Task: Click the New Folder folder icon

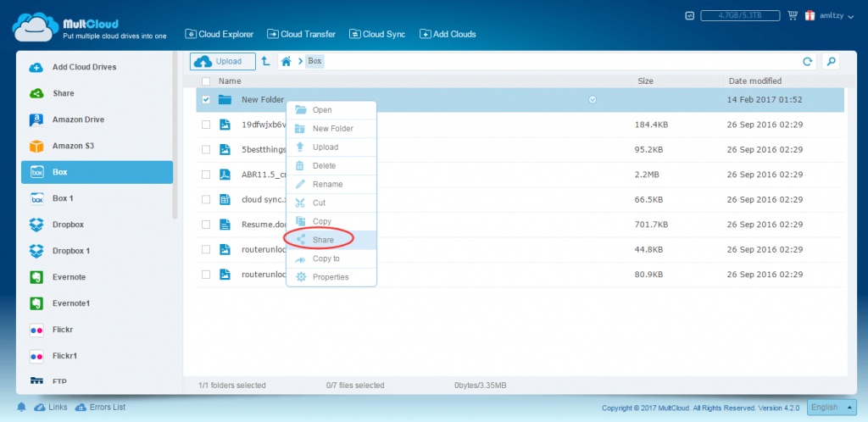Action: coord(224,99)
